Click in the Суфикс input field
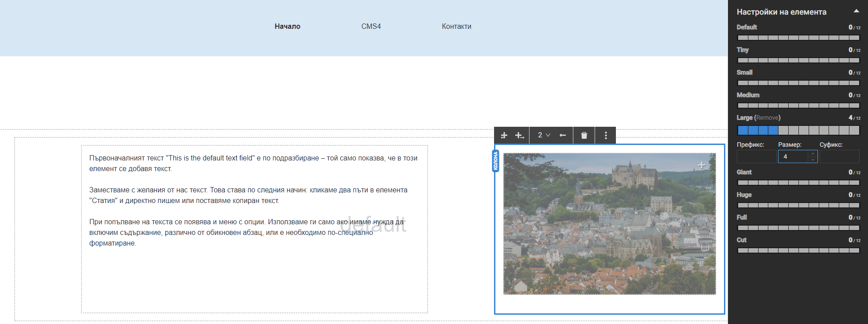Viewport: 868px width, 324px height. (839, 156)
